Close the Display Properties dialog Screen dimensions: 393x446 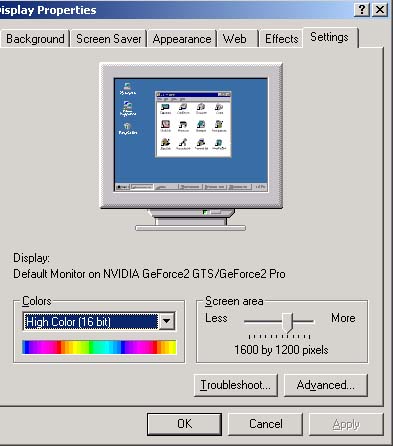[380, 9]
